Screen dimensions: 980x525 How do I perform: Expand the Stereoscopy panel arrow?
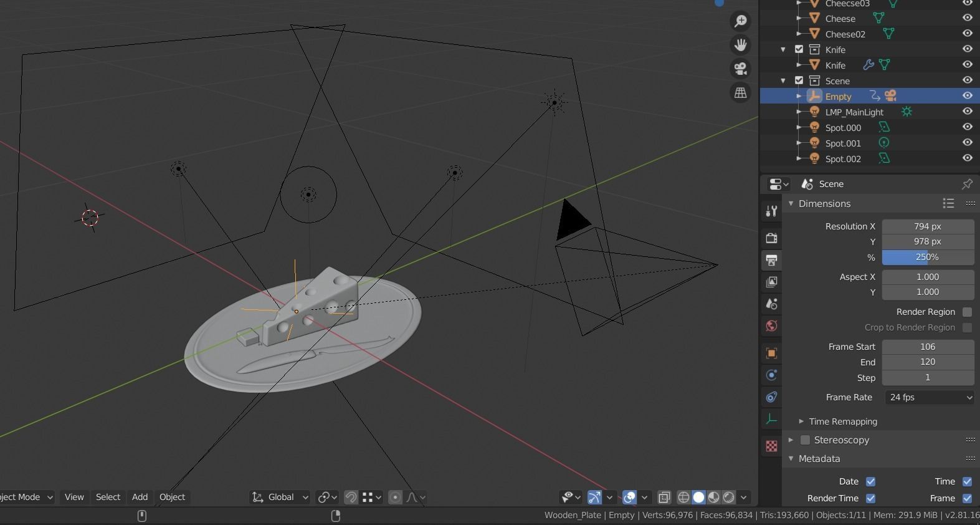pos(791,440)
